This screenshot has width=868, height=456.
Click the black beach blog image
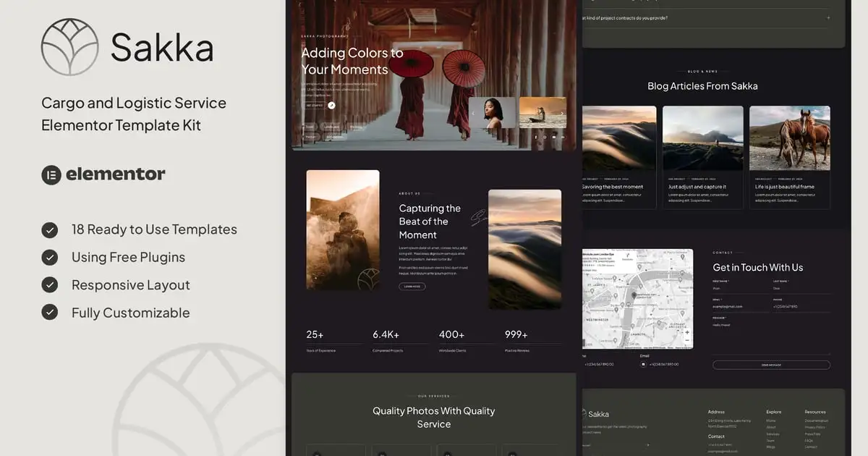[x=703, y=138]
